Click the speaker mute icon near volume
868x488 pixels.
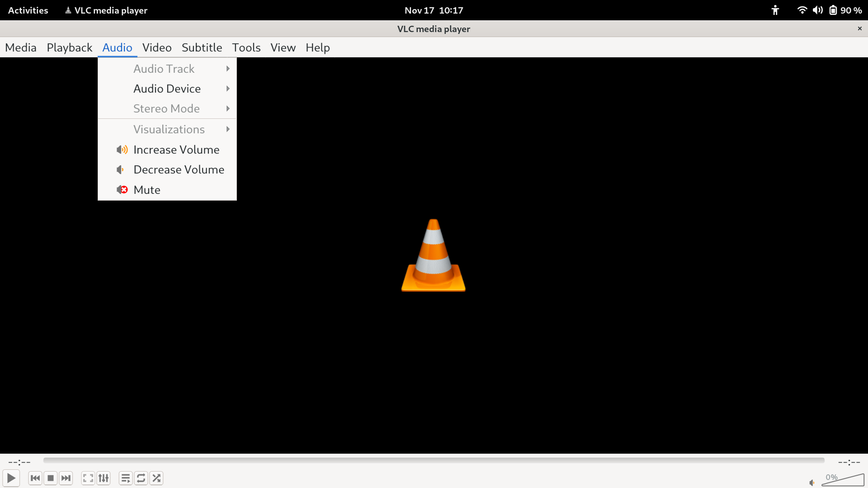point(812,483)
